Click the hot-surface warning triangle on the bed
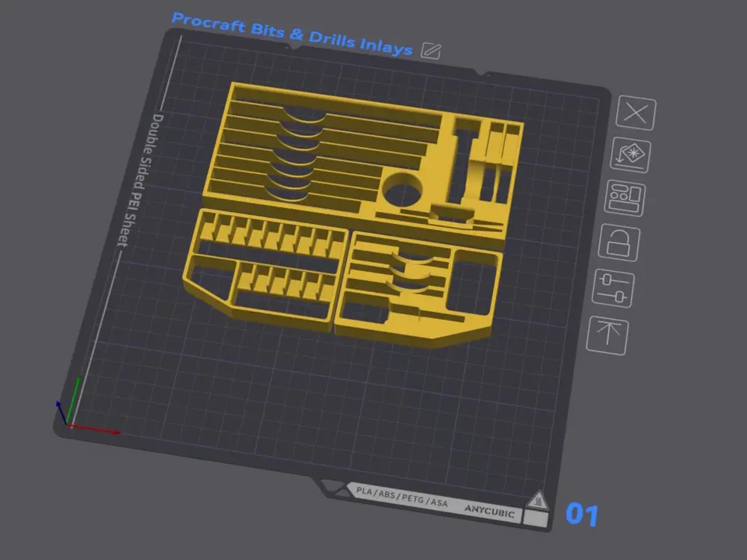The height and width of the screenshot is (560, 747). (x=538, y=500)
